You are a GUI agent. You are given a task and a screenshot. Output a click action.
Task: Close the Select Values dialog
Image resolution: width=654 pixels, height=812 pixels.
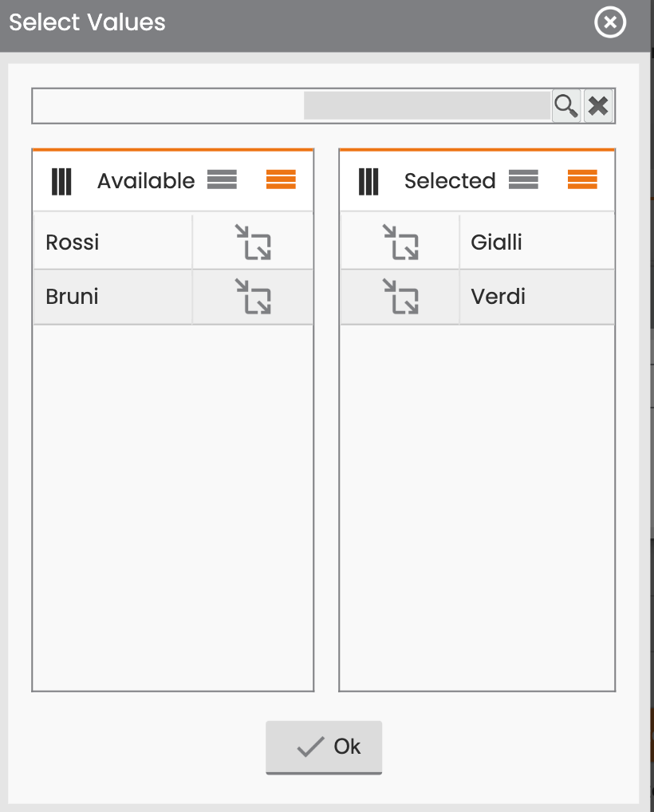click(x=610, y=22)
